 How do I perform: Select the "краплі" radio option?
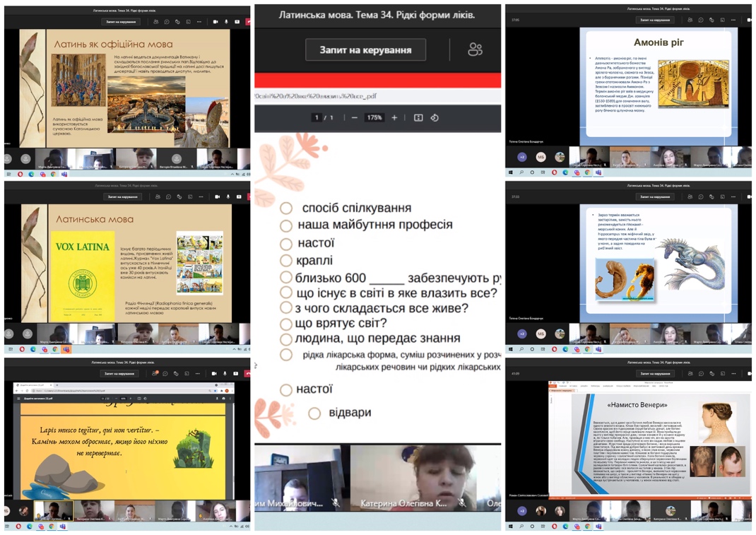(x=286, y=261)
